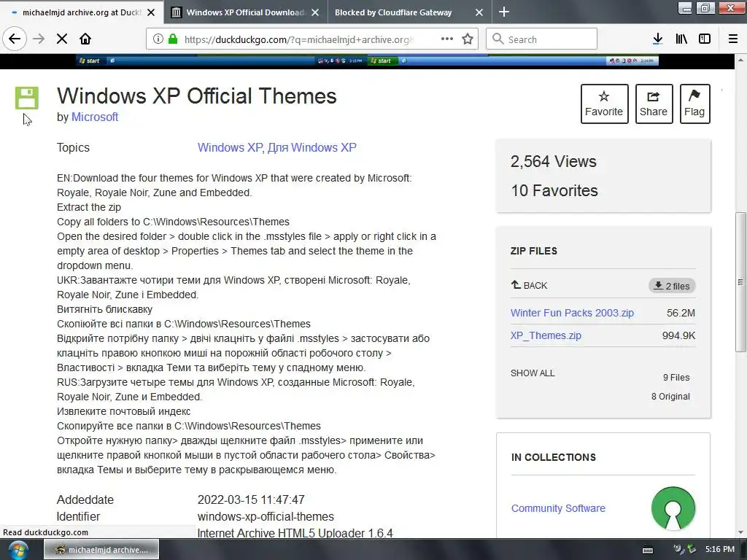Click the Community Software green logo

[x=673, y=508]
